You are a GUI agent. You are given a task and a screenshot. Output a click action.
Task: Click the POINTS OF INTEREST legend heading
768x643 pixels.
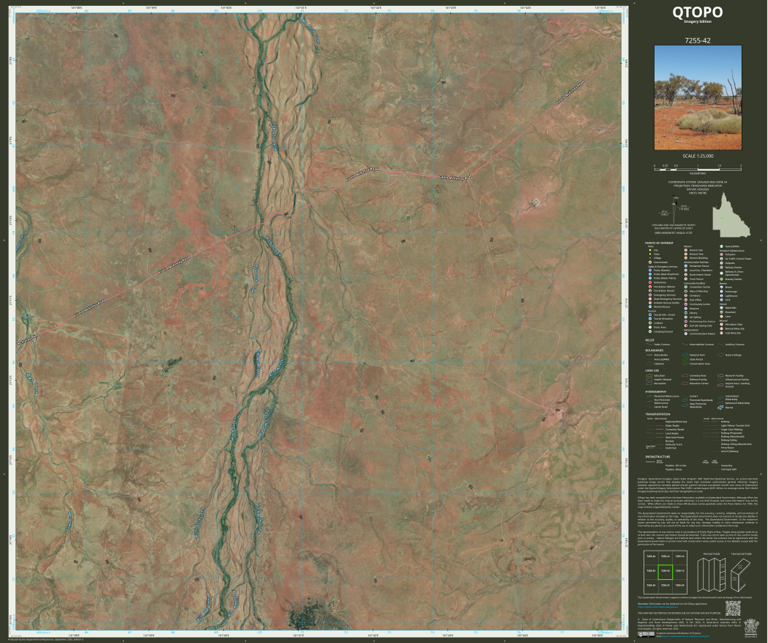(x=659, y=243)
